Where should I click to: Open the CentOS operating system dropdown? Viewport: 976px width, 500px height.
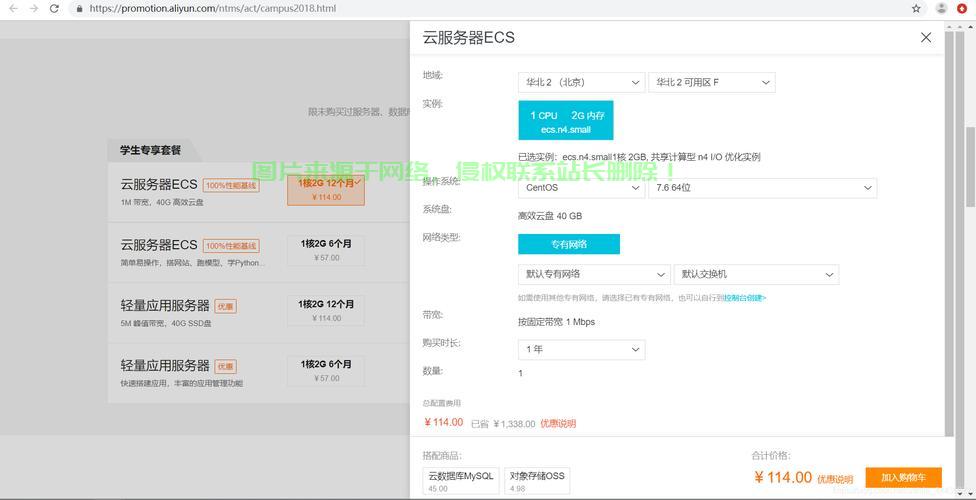(581, 187)
